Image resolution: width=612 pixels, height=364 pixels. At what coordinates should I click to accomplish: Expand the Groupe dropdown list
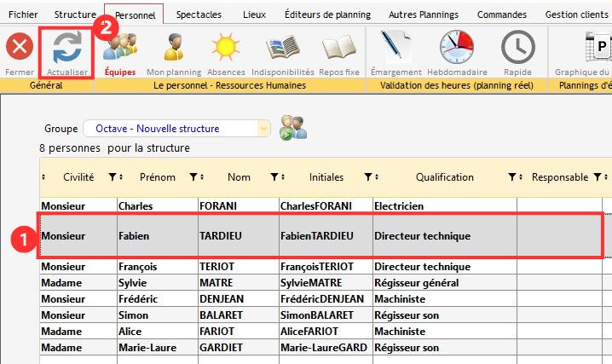tap(263, 129)
